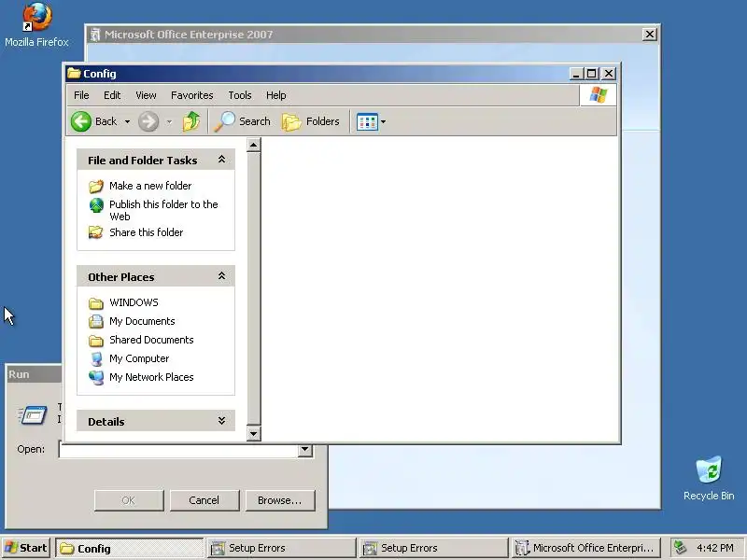Open My Network Places link
The width and height of the screenshot is (747, 560).
[x=151, y=377]
